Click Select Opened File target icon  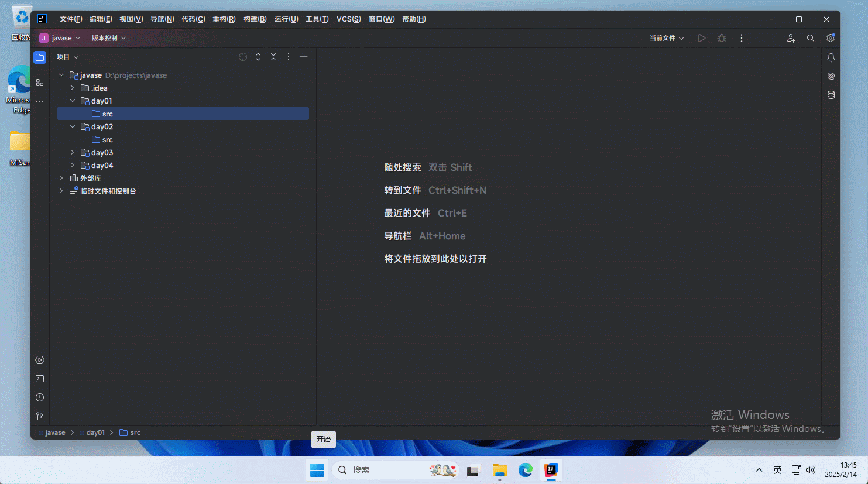(x=243, y=57)
